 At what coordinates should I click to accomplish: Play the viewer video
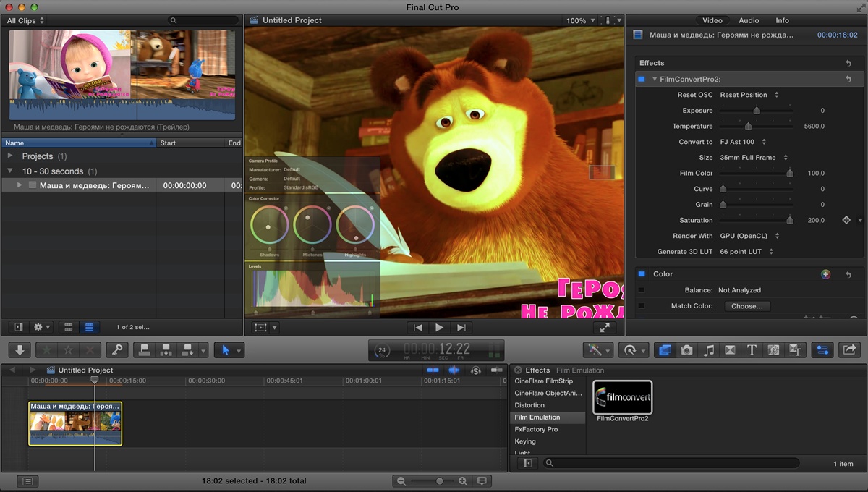(439, 328)
